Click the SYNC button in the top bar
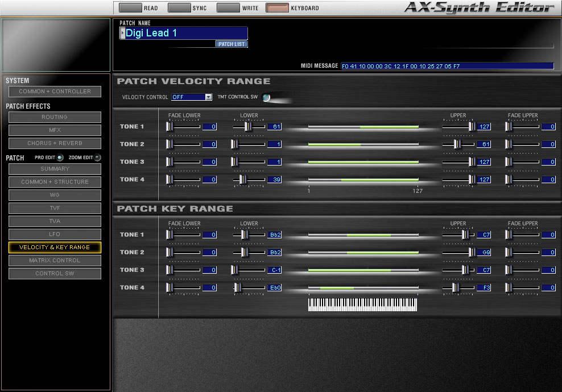Screen dimensions: 562x392 179,7
